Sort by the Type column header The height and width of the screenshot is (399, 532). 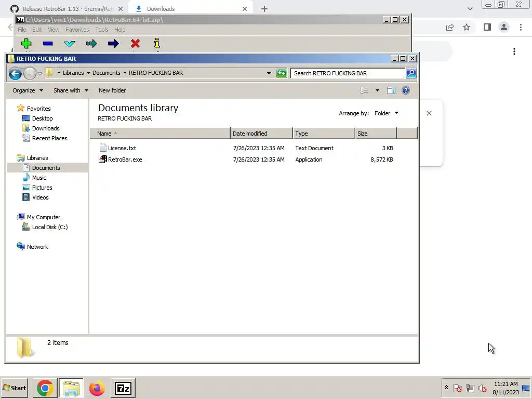click(324, 134)
